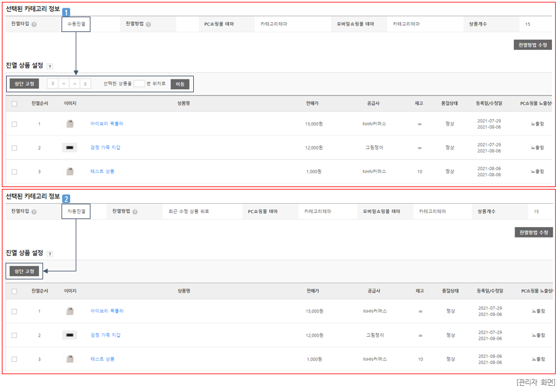Click 15,000원 price in 수동진열 table
Screen dimensions: 560x392
click(x=314, y=124)
